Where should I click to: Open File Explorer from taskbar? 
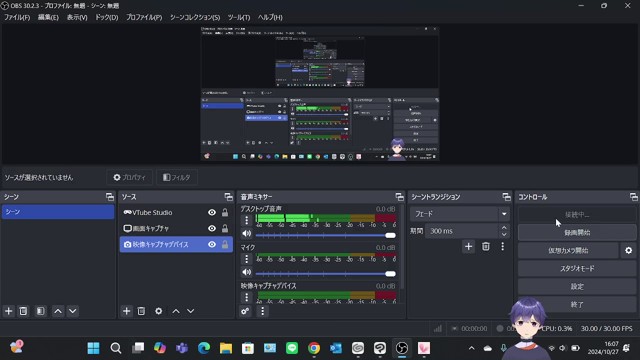tap(226, 348)
